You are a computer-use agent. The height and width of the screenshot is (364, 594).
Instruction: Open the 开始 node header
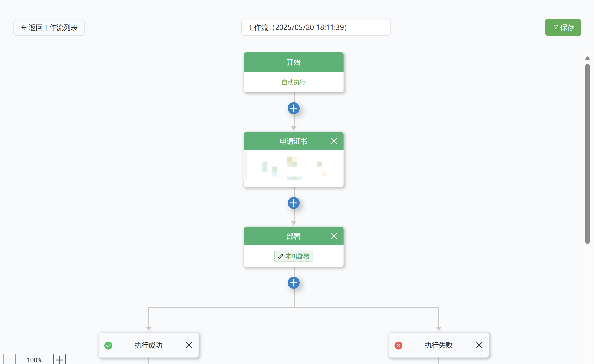(x=294, y=62)
